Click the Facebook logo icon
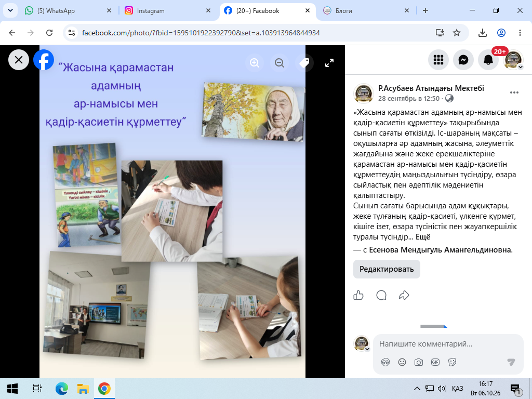The height and width of the screenshot is (399, 532). click(x=44, y=60)
